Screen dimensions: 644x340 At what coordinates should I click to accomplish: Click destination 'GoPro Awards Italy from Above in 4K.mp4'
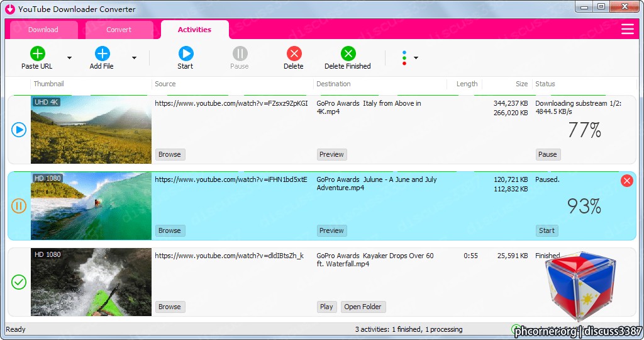pyautogui.click(x=369, y=107)
